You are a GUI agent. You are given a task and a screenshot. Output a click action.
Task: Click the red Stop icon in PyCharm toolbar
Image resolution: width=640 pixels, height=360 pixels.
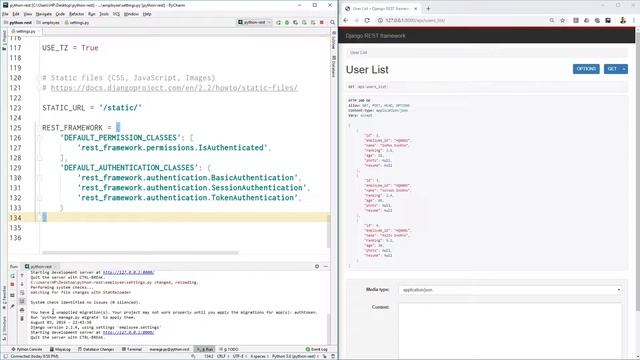click(x=322, y=22)
